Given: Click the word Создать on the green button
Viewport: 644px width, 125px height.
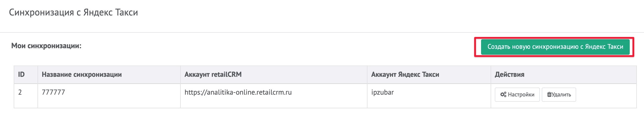Looking at the screenshot, I should click(499, 47).
